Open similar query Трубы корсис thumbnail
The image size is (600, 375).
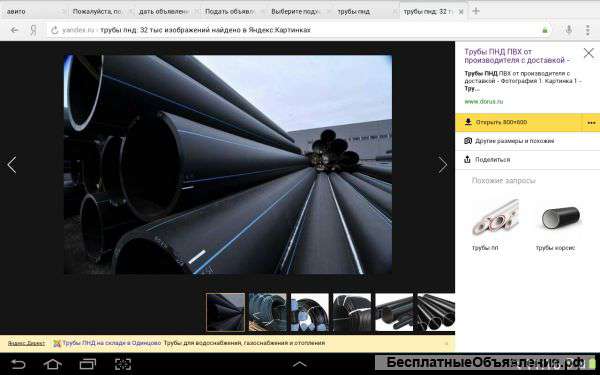(x=561, y=218)
